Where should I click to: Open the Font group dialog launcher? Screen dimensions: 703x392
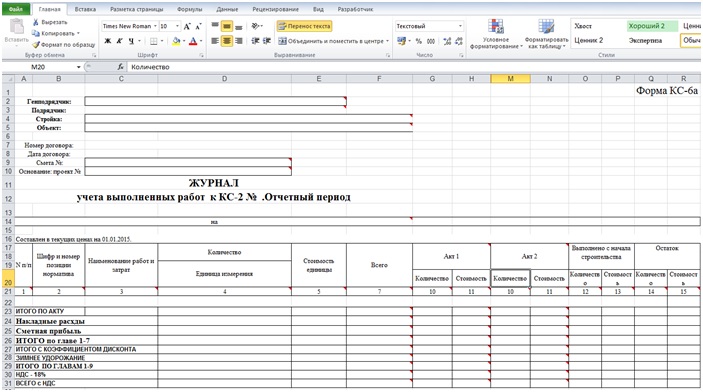pyautogui.click(x=202, y=55)
